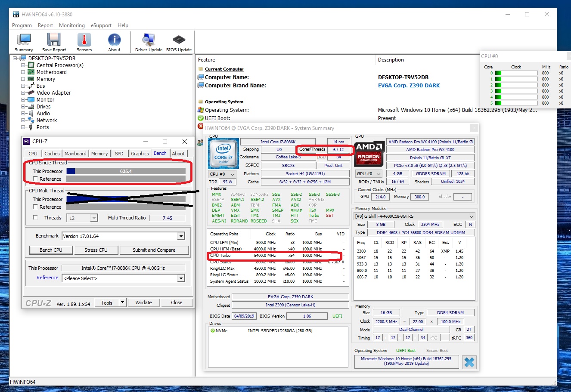The width and height of the screenshot is (571, 392).
Task: Click Submit and Compare button
Action: tap(154, 250)
